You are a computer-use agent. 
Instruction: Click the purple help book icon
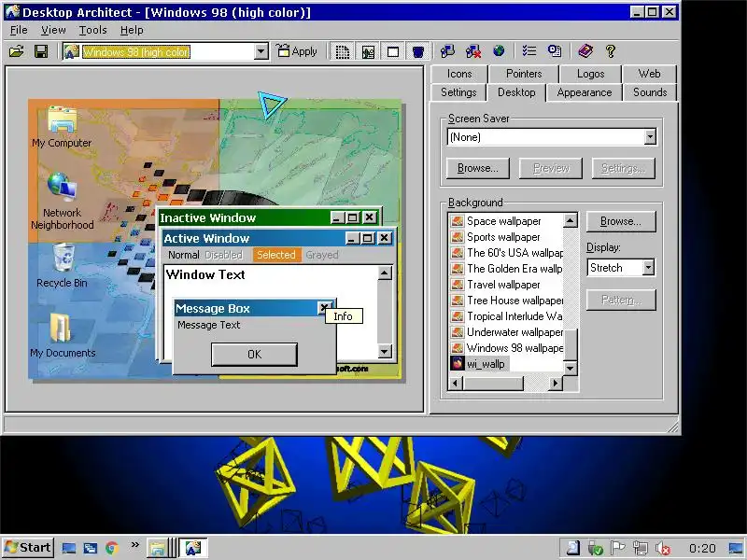[x=585, y=51]
